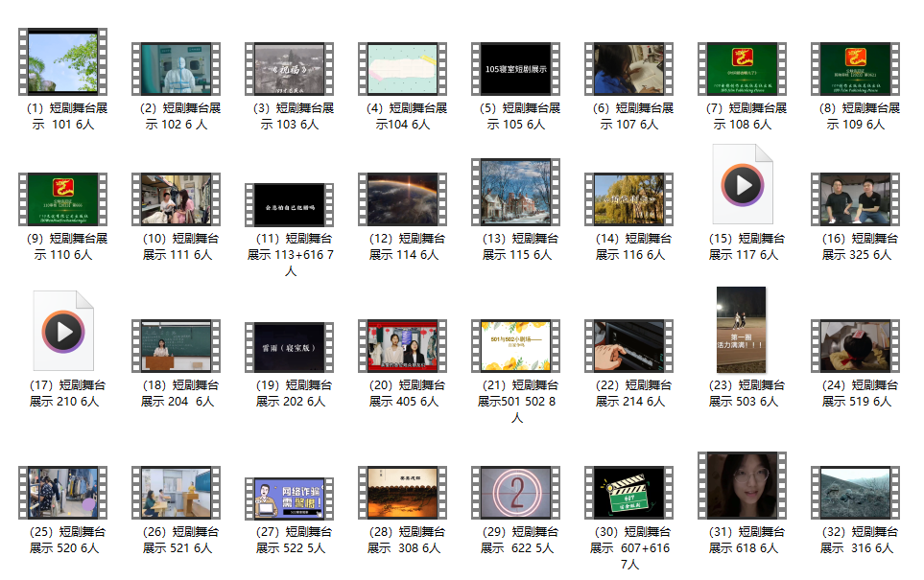
Task: Select the 雷雨（寝室版） thumbnail of video (19) 202
Action: [289, 347]
